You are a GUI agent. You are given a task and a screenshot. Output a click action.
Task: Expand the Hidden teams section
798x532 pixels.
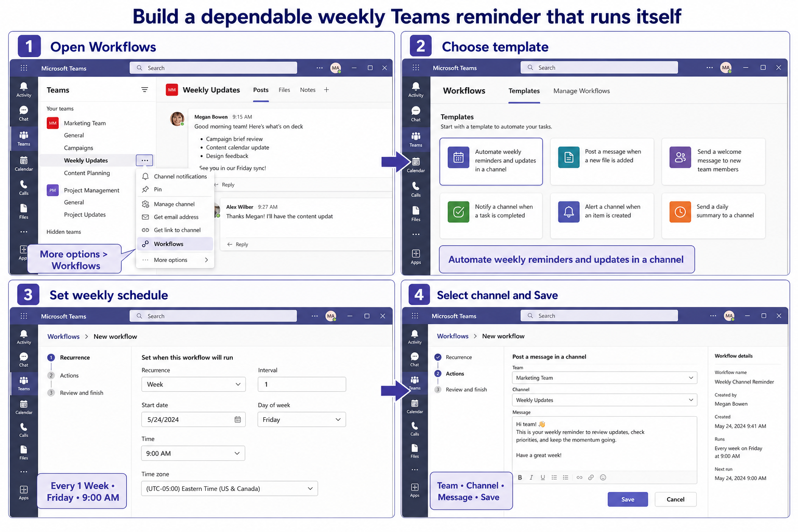(x=63, y=232)
